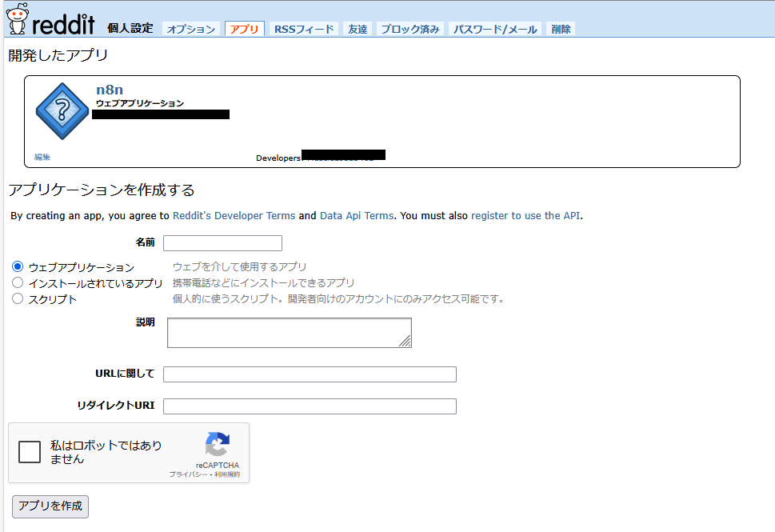Switch to パスワード/メール tab
Screen dimensions: 775x532
pyautogui.click(x=495, y=29)
